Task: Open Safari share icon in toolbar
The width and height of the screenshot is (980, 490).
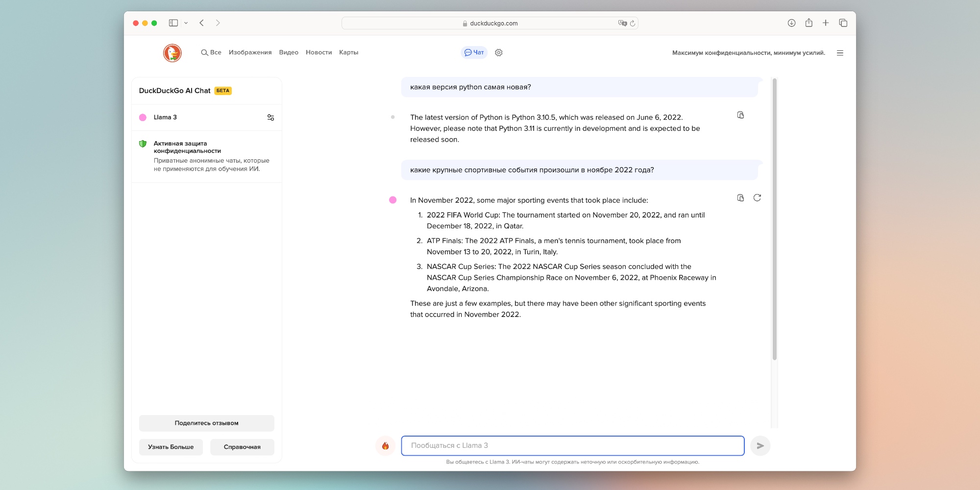Action: tap(808, 23)
